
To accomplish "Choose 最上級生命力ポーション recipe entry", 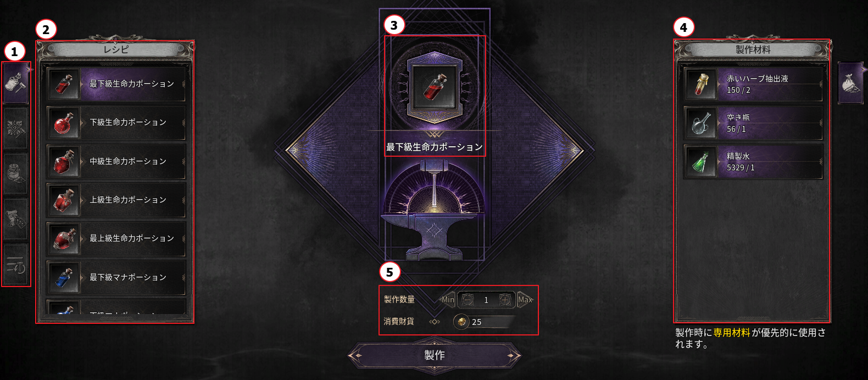I will click(x=116, y=238).
